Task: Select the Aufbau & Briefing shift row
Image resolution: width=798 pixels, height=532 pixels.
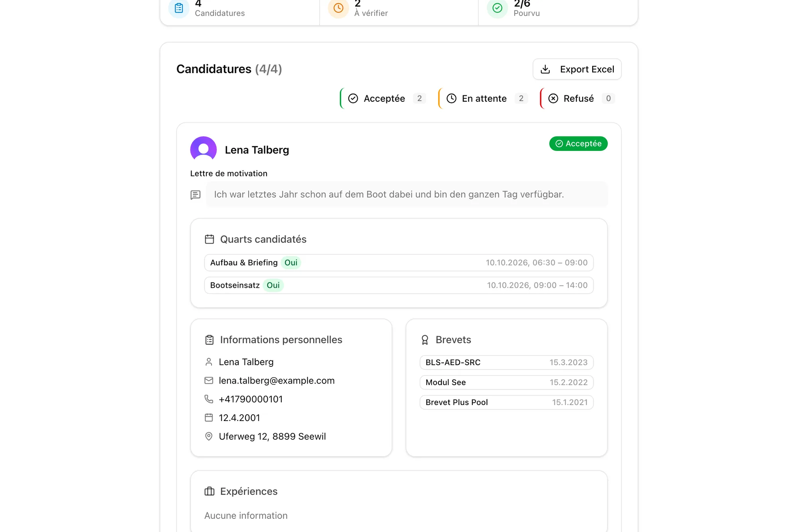Action: coord(399,263)
